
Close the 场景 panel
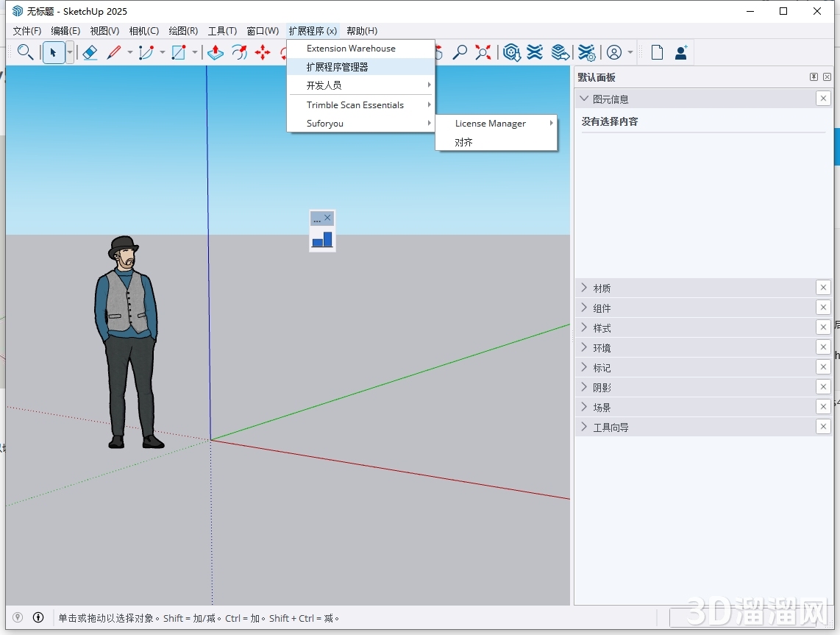tap(822, 406)
